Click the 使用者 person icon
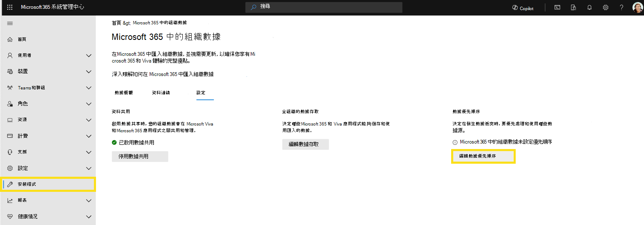 click(10, 55)
